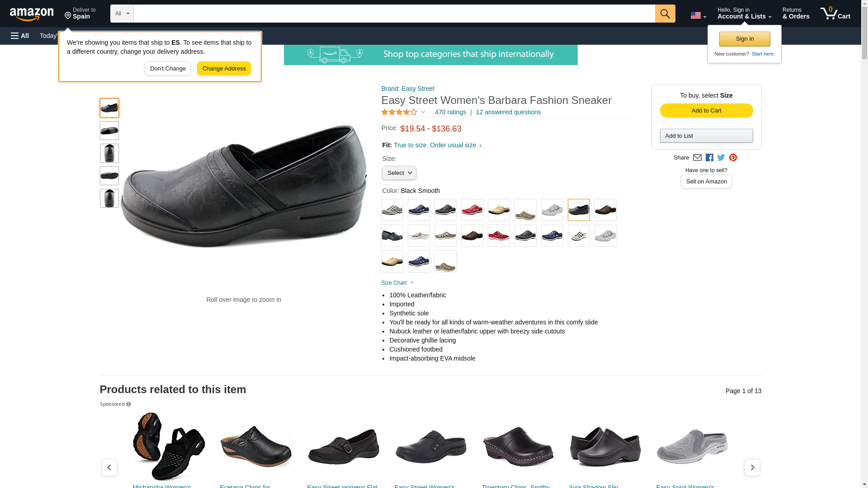868x488 pixels.
Task: Open the All hamburger menu
Action: (x=20, y=36)
